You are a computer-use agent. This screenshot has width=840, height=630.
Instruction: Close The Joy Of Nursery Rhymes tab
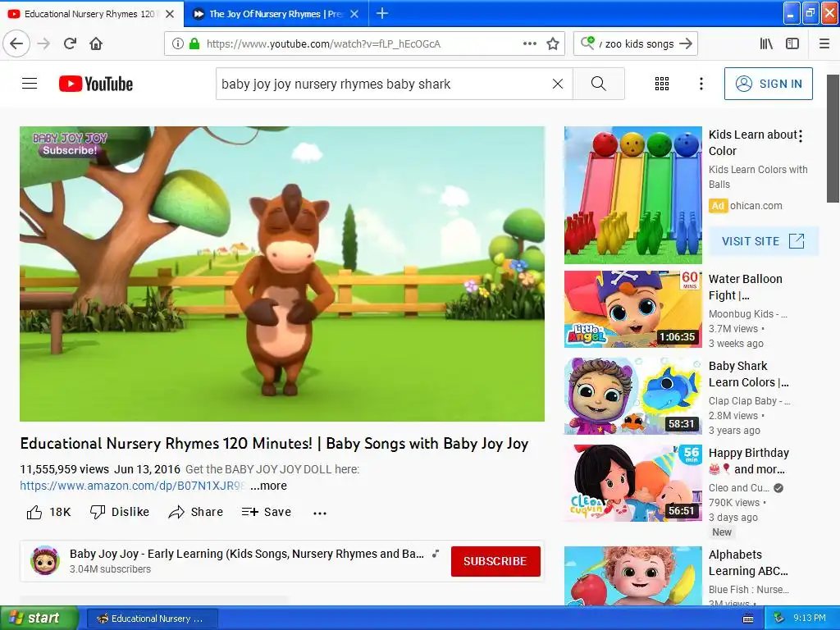[x=354, y=14]
